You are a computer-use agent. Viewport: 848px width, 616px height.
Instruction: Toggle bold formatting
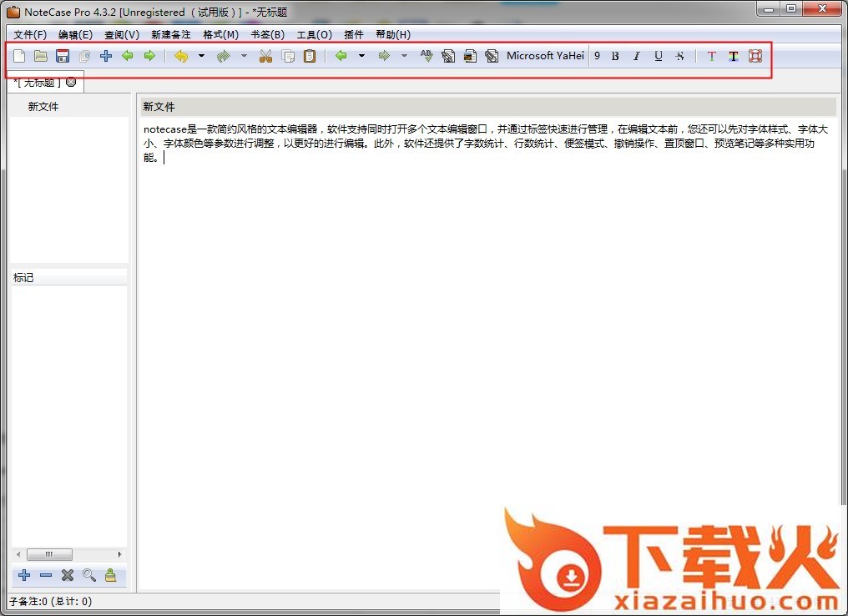coord(615,56)
